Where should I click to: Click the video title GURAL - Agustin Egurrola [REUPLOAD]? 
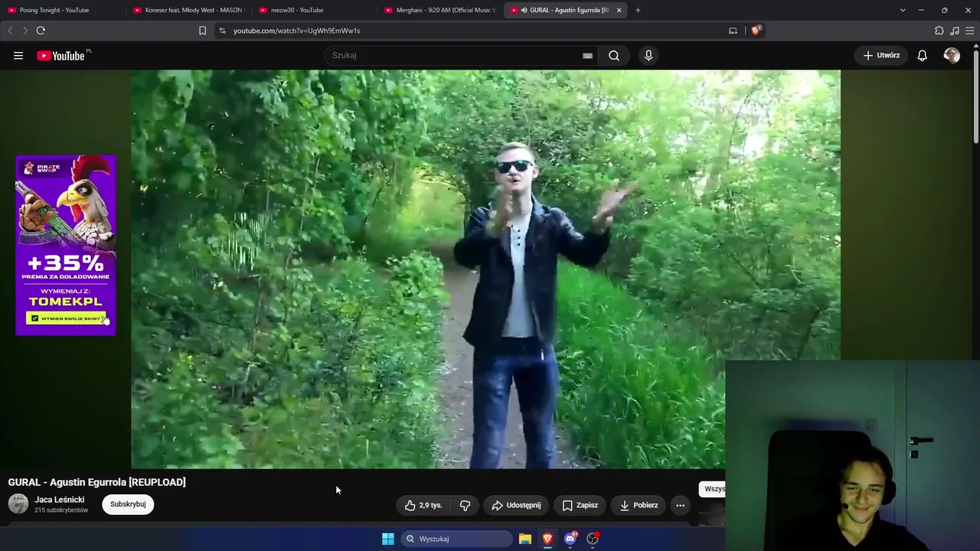point(97,482)
